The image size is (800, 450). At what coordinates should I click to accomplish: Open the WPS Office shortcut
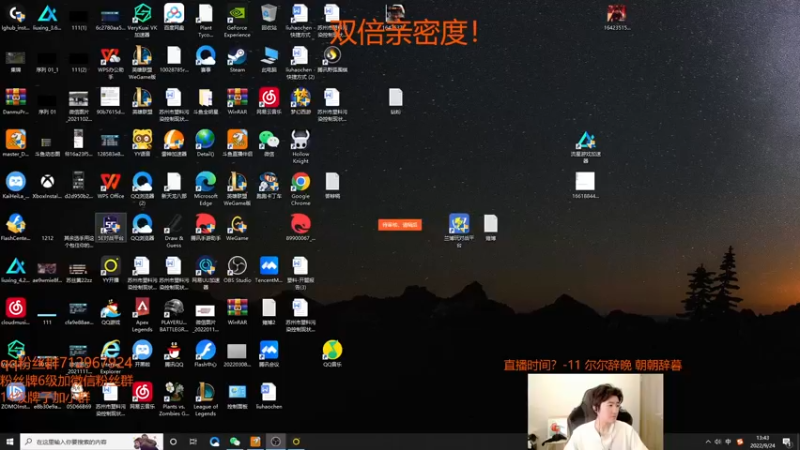pyautogui.click(x=110, y=185)
